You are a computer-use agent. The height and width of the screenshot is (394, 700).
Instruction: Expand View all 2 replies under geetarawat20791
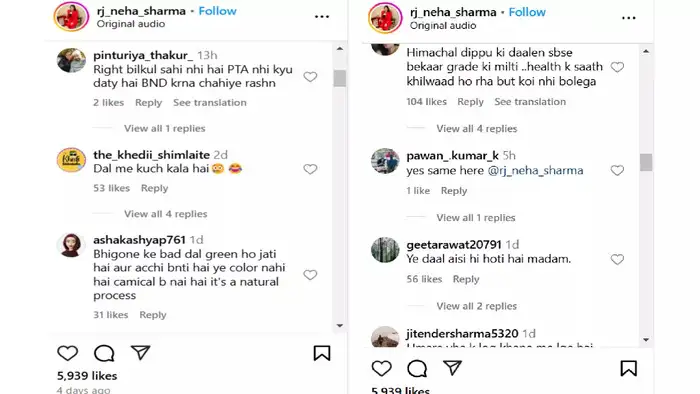point(476,306)
